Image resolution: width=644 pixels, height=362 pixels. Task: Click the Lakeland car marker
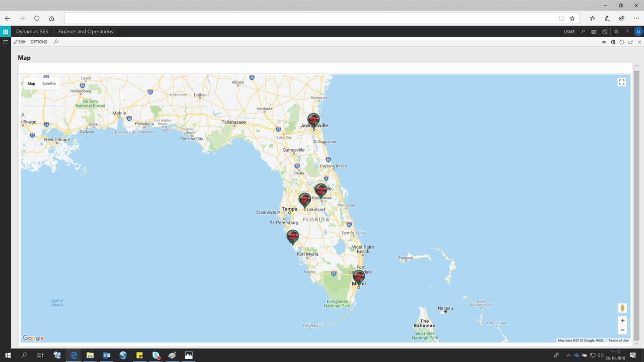[x=304, y=200]
